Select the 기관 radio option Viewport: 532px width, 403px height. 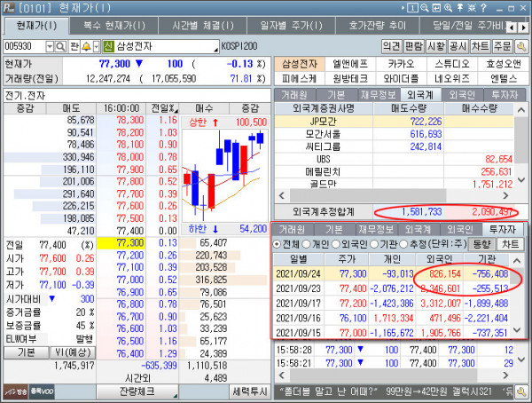point(374,244)
